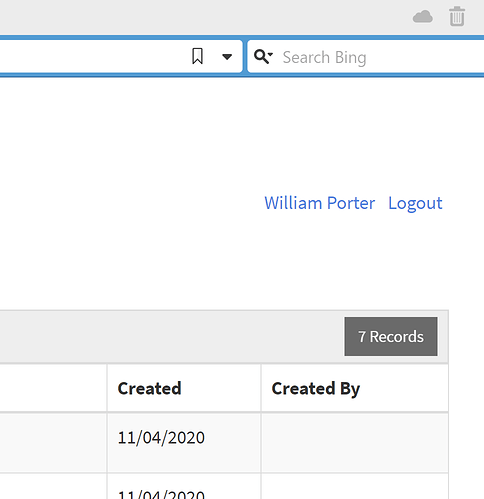Click the blank header cell left of Created
This screenshot has width=484, height=499.
pyautogui.click(x=53, y=388)
